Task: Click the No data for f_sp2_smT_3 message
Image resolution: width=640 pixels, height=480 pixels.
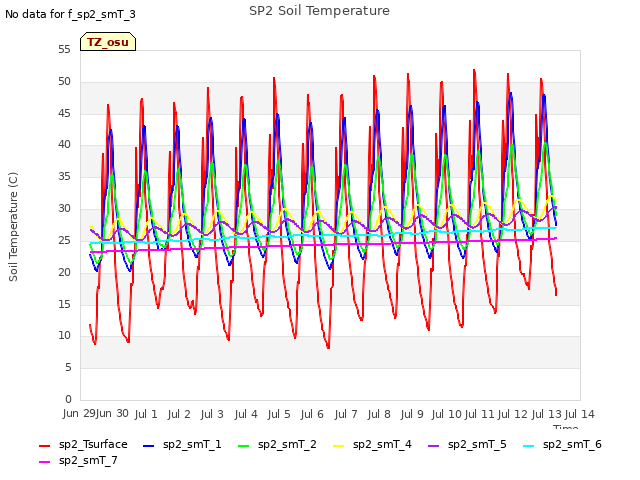Action: pos(70,14)
